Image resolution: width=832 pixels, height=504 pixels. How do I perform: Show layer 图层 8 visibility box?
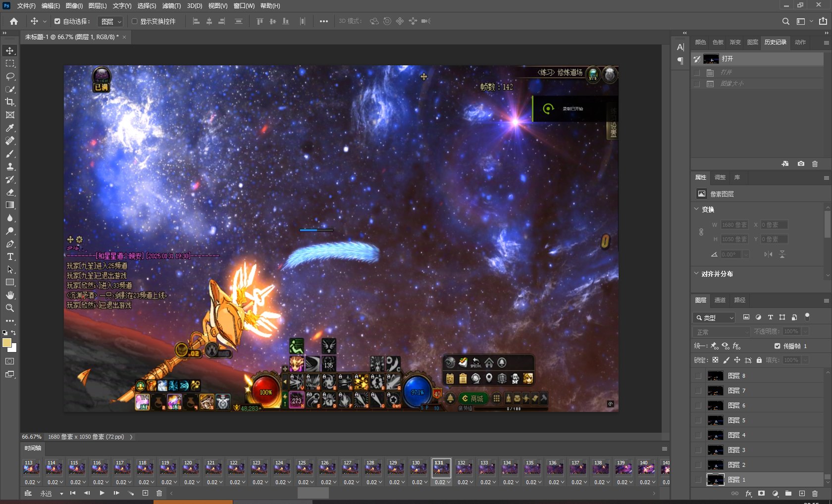click(698, 376)
